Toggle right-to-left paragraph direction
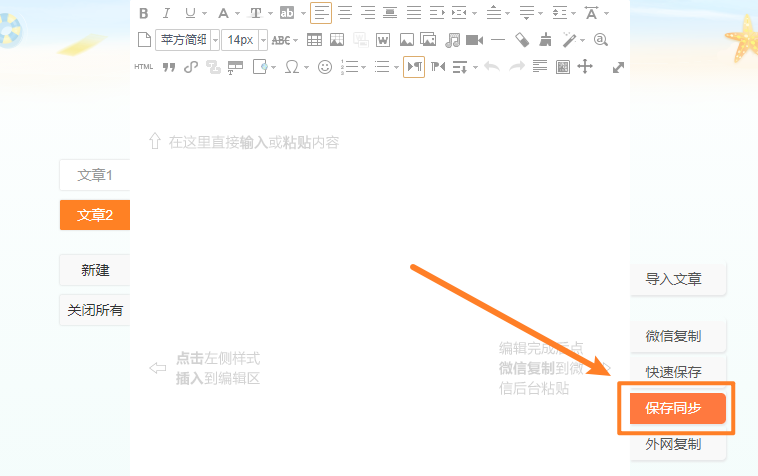This screenshot has height=476, width=758. (438, 67)
